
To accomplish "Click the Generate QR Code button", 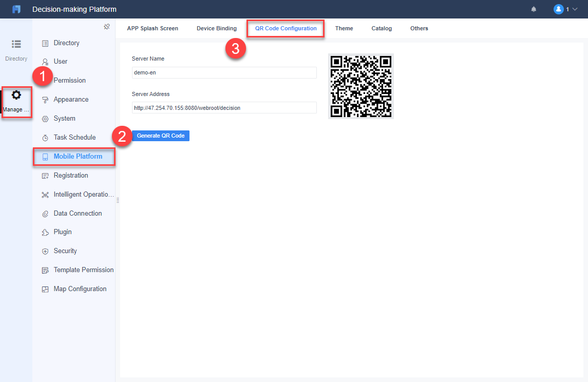I will (x=161, y=136).
